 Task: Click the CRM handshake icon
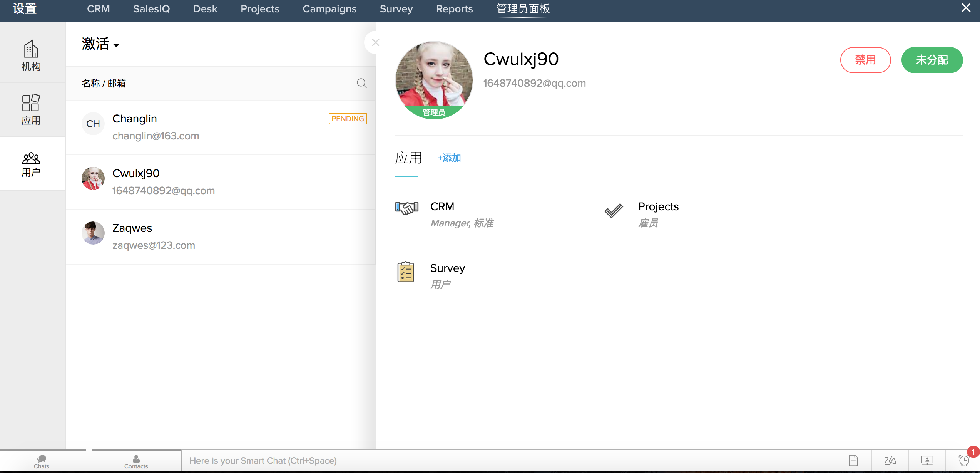(406, 208)
